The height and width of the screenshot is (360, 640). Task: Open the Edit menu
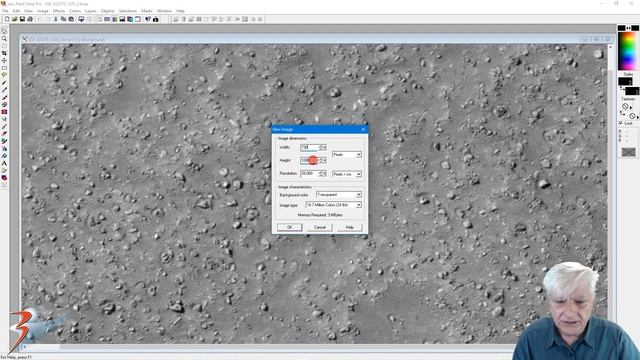point(16,11)
